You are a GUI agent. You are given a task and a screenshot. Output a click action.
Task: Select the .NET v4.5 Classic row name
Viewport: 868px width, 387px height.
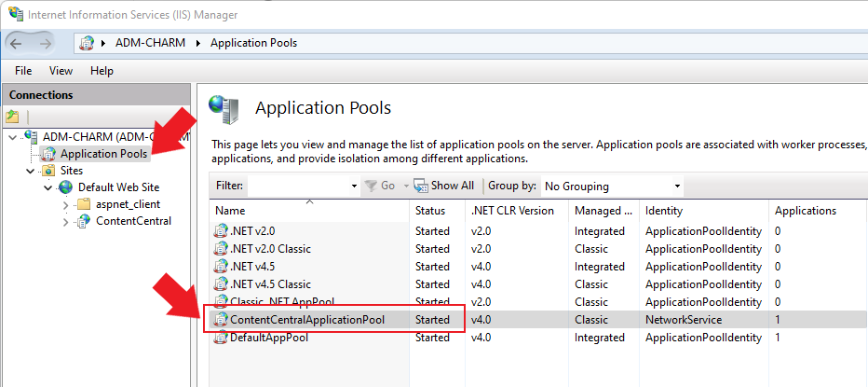coord(271,284)
